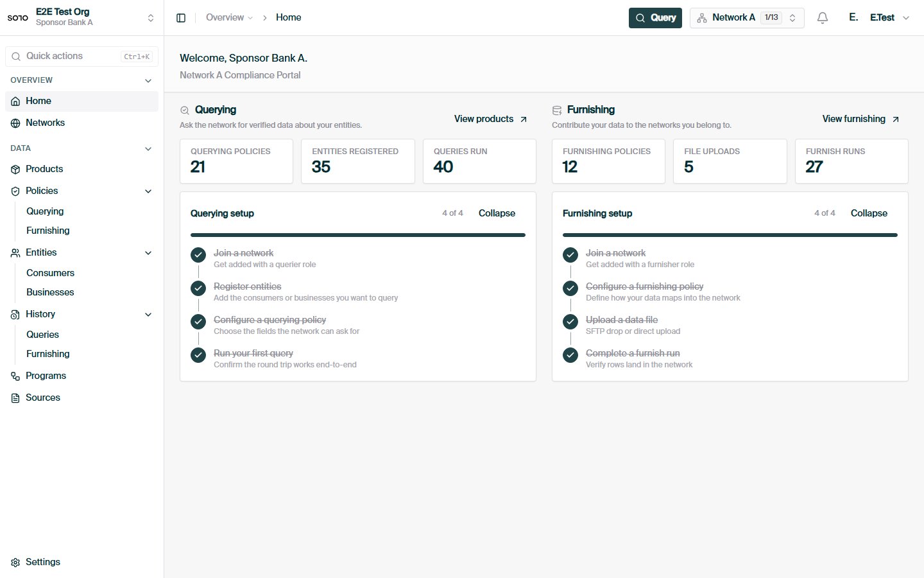
Task: Click the Upload a data file step title
Action: coord(622,320)
